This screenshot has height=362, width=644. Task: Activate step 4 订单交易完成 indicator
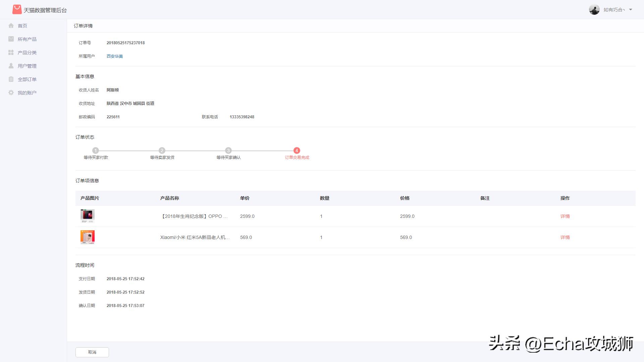(297, 151)
